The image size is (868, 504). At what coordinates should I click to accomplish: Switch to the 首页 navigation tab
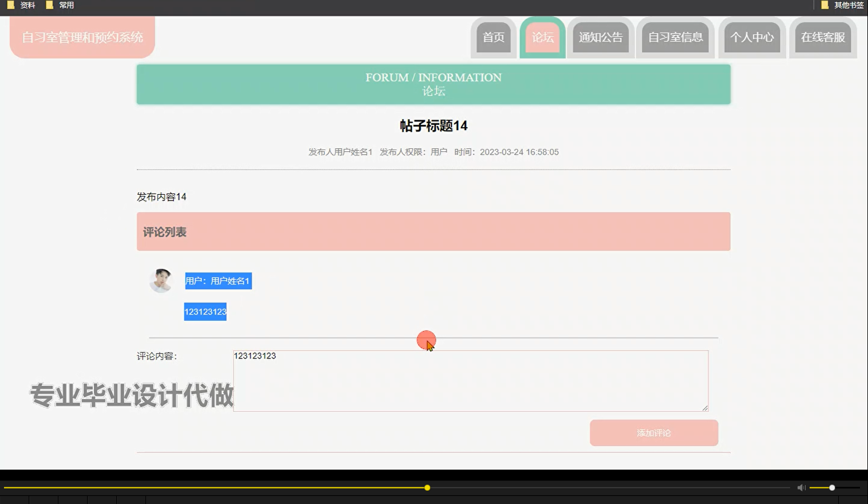pyautogui.click(x=493, y=37)
